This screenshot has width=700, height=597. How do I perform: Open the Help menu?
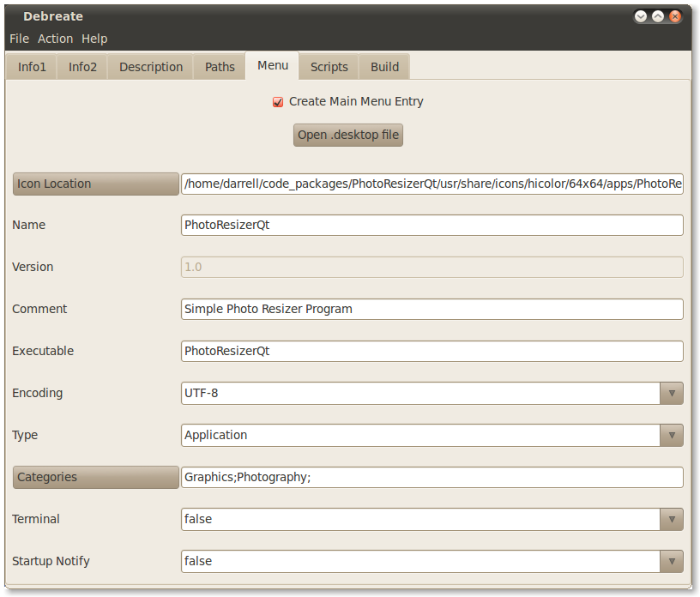pos(94,39)
